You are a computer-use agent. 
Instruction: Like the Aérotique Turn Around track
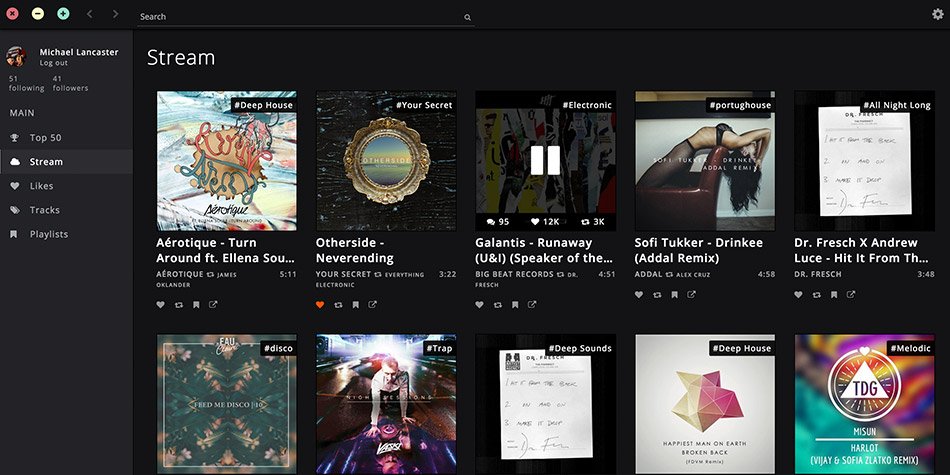click(x=161, y=305)
